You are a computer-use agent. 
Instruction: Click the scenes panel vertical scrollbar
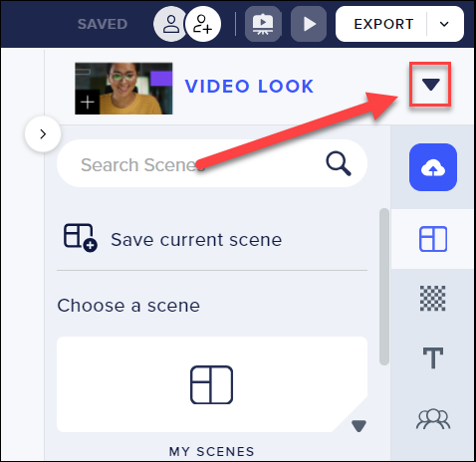click(x=384, y=287)
